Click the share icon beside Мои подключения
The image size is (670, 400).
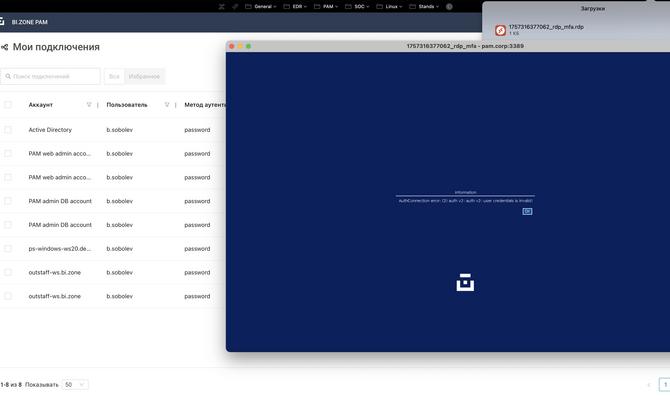(4, 47)
